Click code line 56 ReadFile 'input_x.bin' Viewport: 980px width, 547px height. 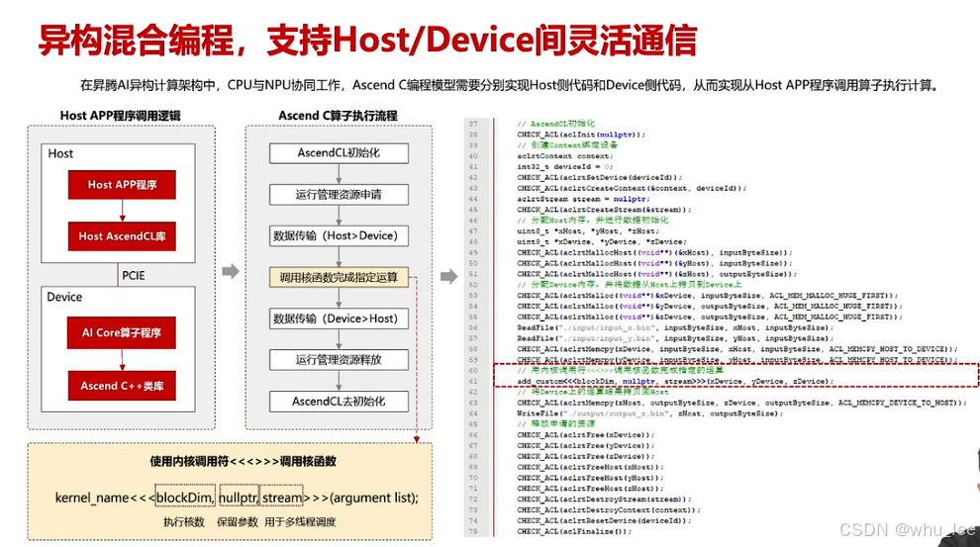click(676, 327)
